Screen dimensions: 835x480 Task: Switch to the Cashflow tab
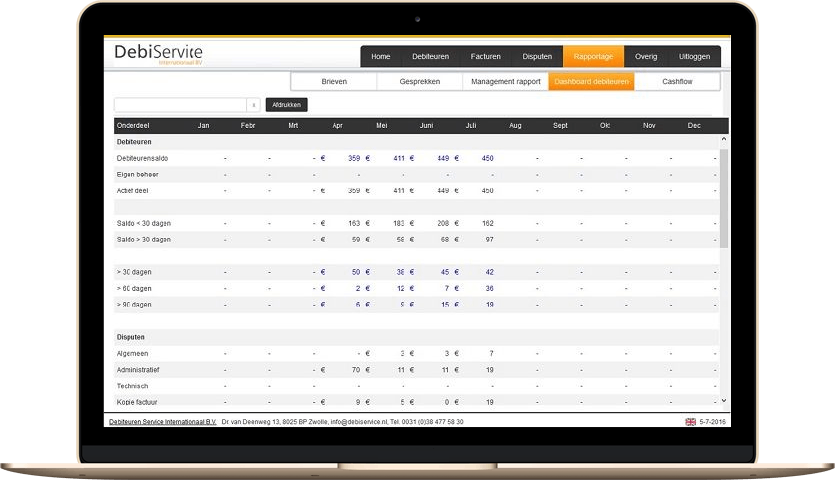coord(677,82)
